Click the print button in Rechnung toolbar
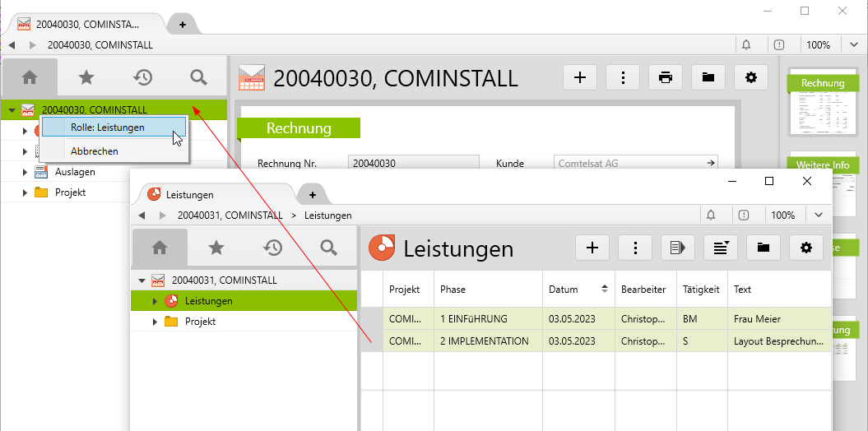Image resolution: width=868 pixels, height=431 pixels. [x=666, y=77]
